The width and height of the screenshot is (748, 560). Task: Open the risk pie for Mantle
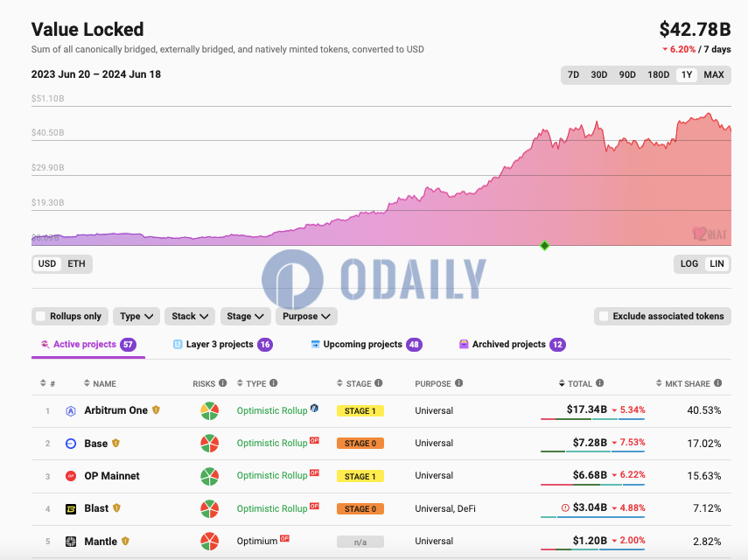point(209,542)
